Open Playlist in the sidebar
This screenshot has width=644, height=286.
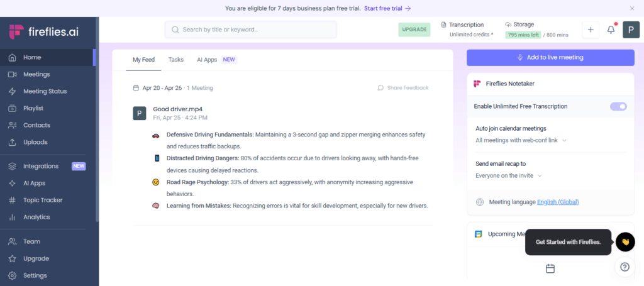(48, 108)
